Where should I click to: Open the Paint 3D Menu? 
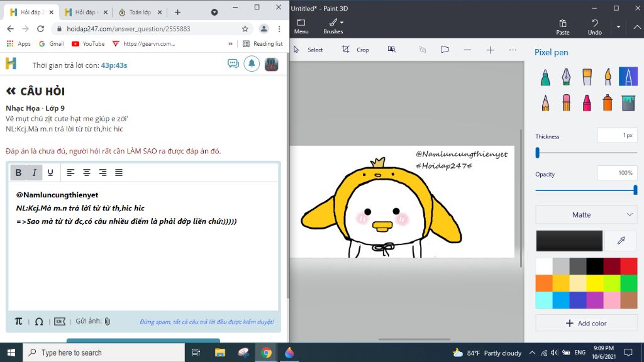tap(301, 26)
